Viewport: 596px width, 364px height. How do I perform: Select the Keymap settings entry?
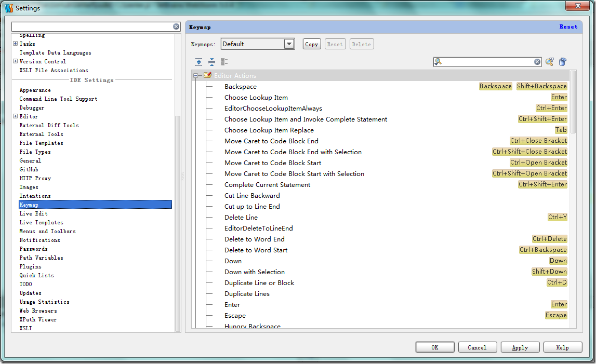(95, 205)
